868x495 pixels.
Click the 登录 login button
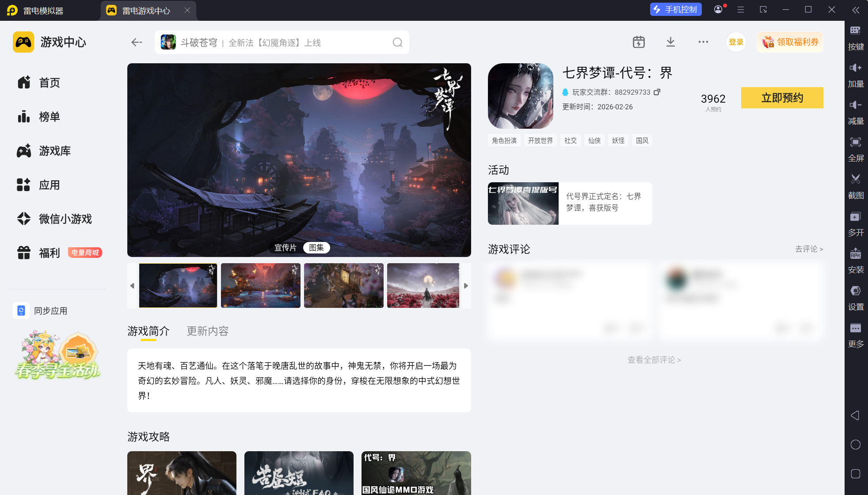(736, 42)
